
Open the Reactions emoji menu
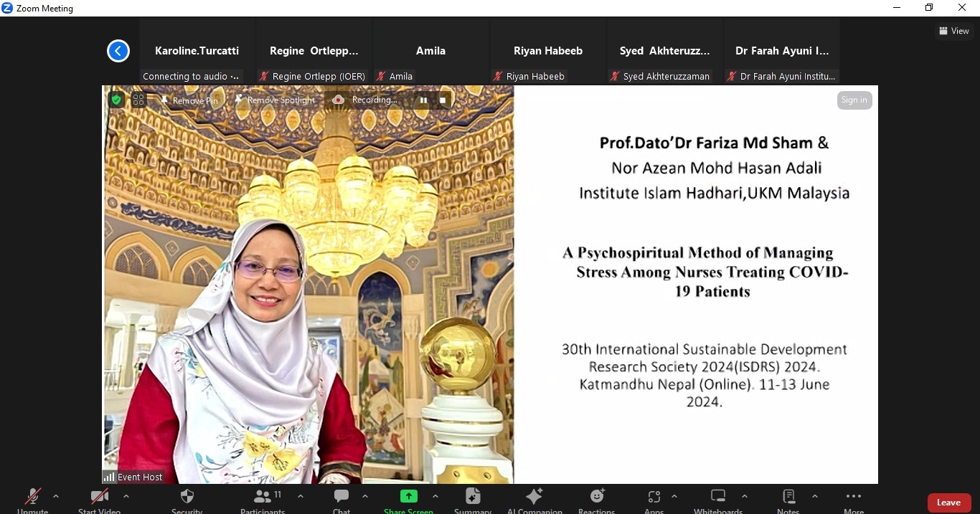click(x=597, y=499)
